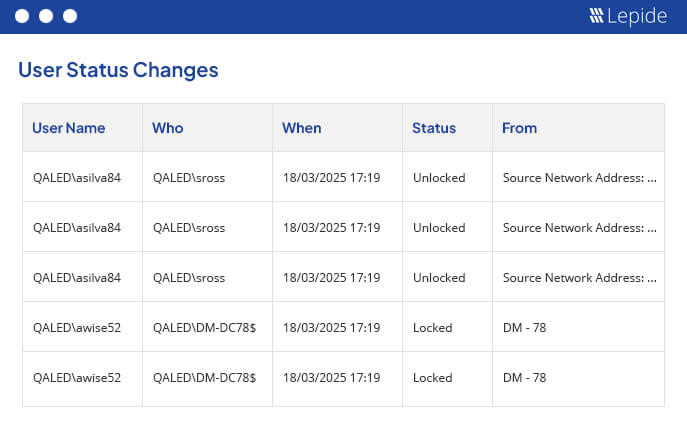The width and height of the screenshot is (687, 424).
Task: Click QALED\sross in the second row
Action: click(189, 228)
